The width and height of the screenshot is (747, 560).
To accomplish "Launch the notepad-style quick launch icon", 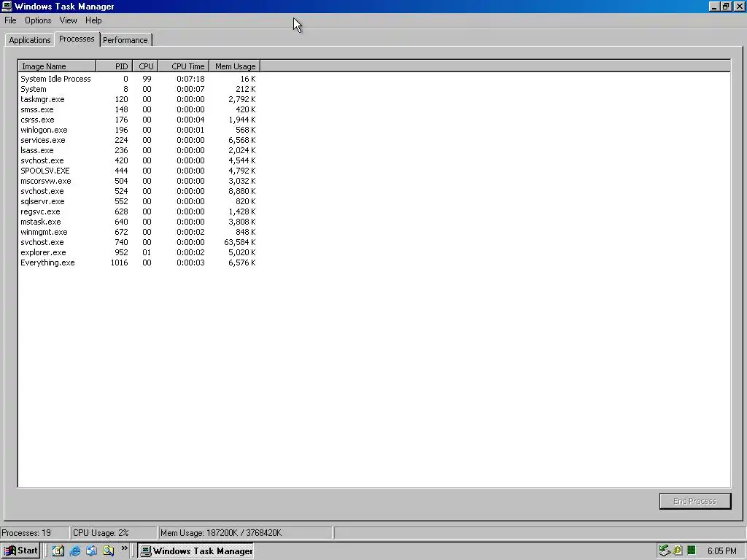I will click(58, 551).
